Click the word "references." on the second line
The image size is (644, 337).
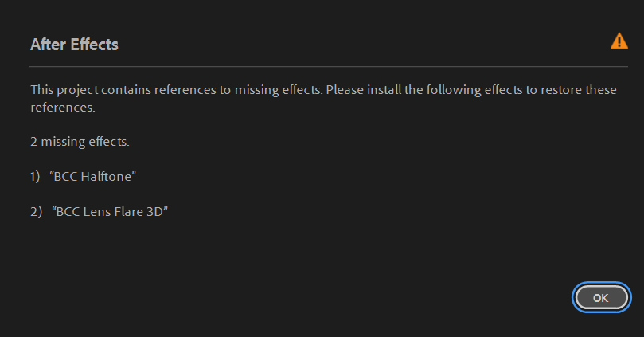(63, 108)
